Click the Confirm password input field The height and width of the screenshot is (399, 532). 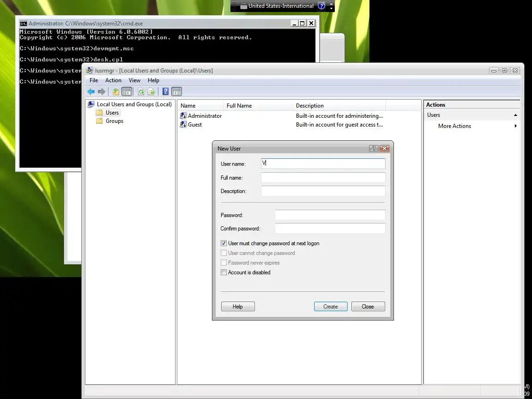tap(330, 228)
